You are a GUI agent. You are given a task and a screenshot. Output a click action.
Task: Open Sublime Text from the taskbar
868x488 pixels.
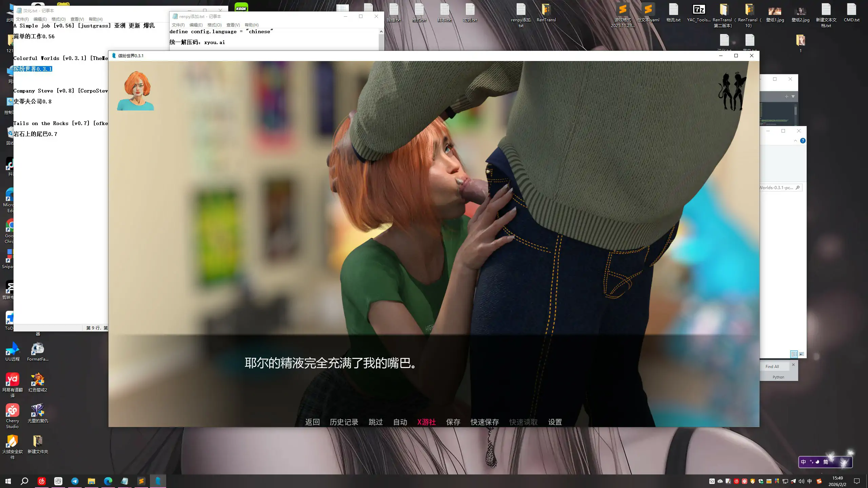(x=141, y=481)
